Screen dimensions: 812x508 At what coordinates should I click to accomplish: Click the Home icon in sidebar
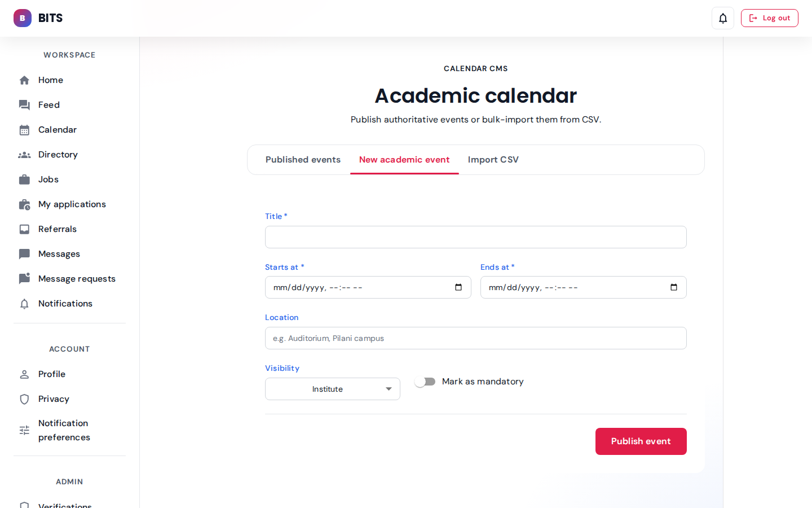tap(24, 80)
